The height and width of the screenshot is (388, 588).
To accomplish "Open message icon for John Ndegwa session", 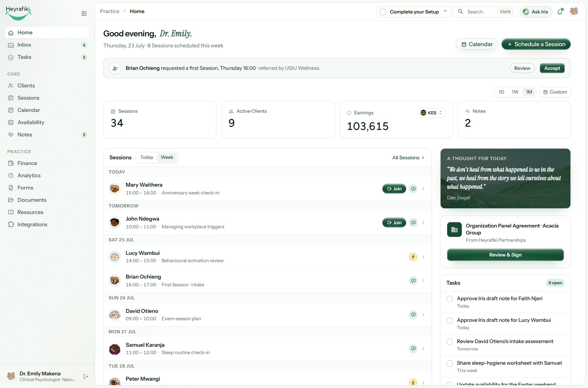I will (413, 223).
